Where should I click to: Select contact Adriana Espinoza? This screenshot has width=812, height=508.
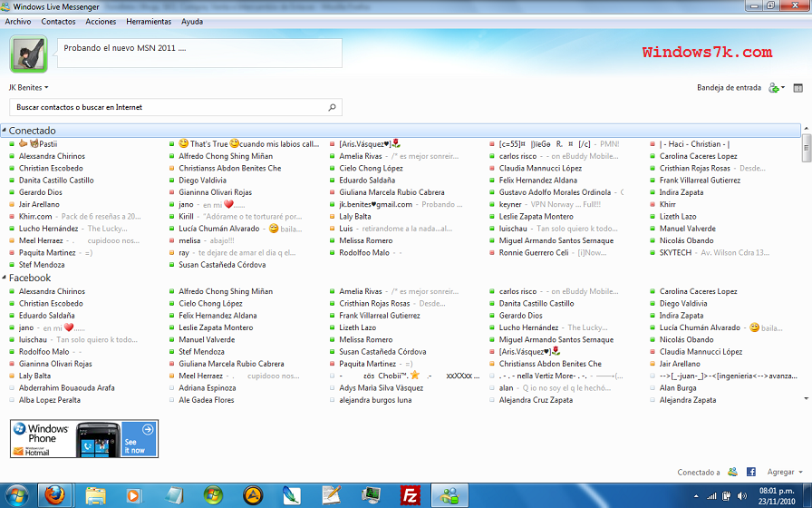(208, 387)
